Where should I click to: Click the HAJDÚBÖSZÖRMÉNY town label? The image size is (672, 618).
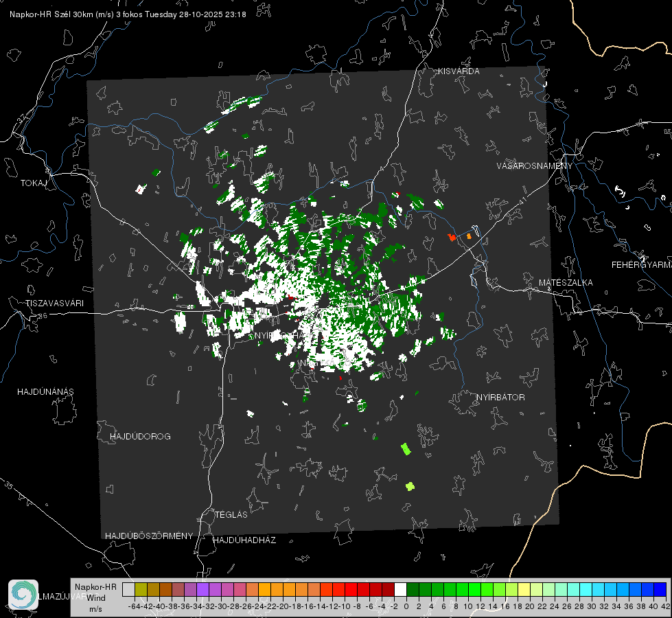pyautogui.click(x=149, y=536)
